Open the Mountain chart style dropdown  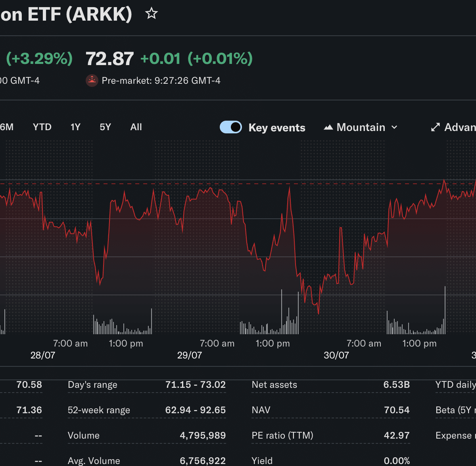361,127
